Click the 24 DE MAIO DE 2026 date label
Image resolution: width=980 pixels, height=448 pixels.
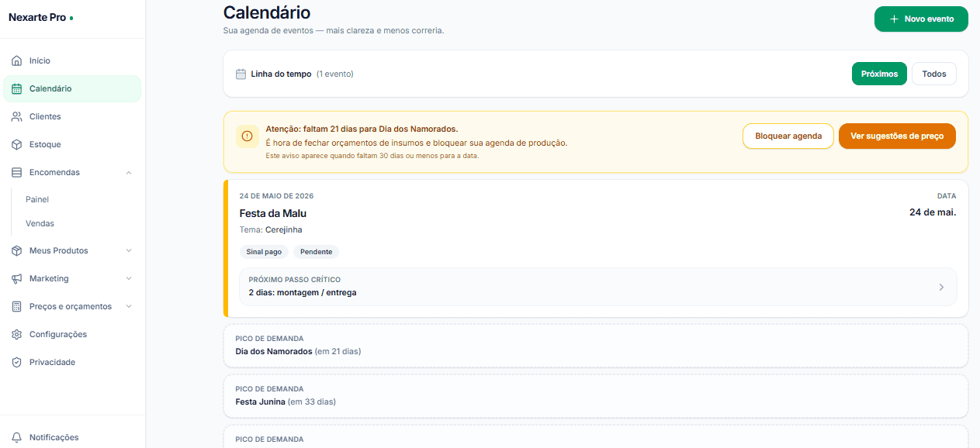coord(276,196)
